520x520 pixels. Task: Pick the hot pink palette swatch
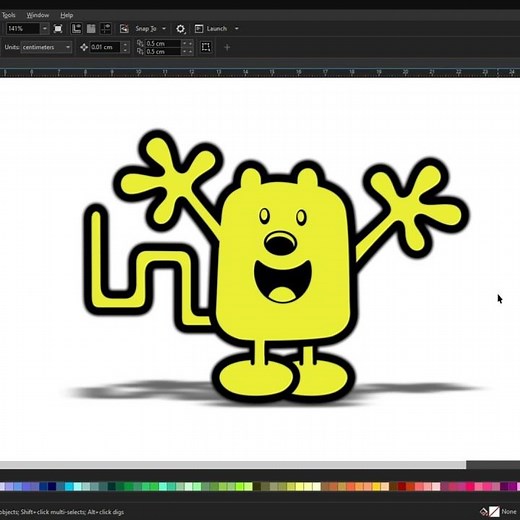point(471,487)
